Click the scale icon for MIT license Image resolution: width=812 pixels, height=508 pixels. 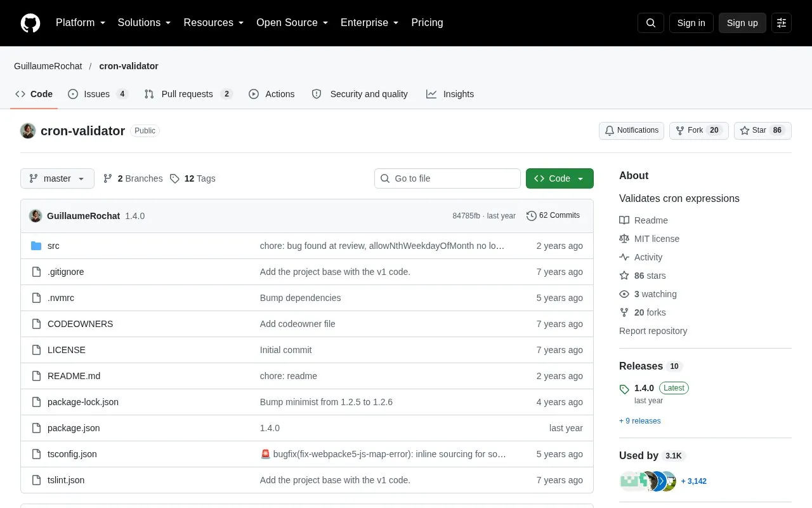pyautogui.click(x=624, y=239)
